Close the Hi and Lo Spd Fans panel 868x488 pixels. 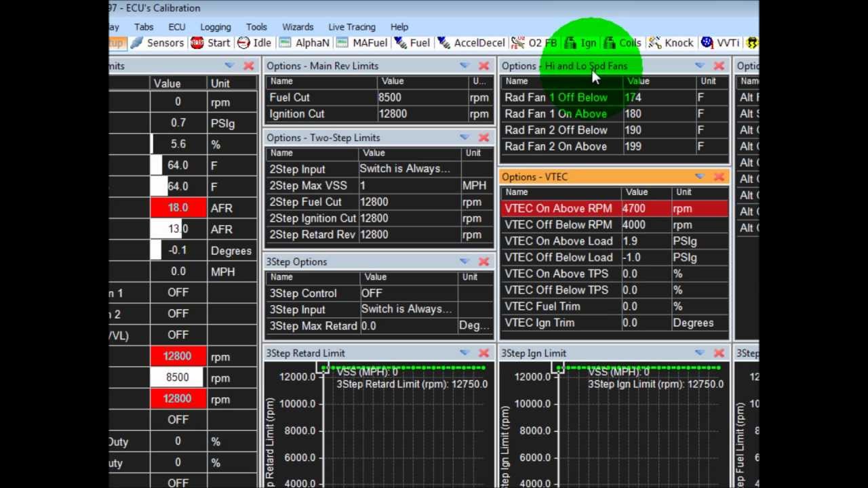(x=719, y=66)
